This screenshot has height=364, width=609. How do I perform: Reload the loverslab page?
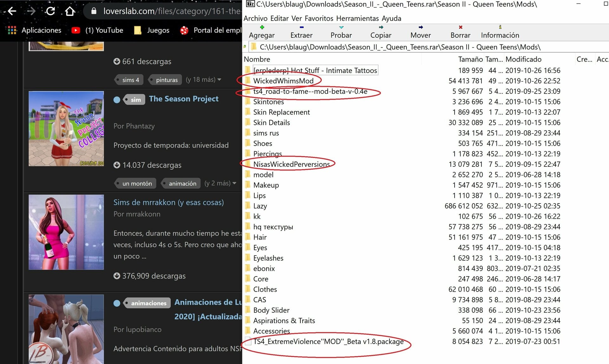click(50, 11)
